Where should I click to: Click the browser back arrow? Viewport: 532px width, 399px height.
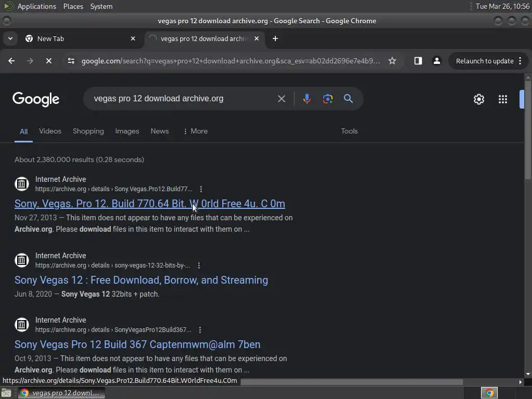coord(11,61)
